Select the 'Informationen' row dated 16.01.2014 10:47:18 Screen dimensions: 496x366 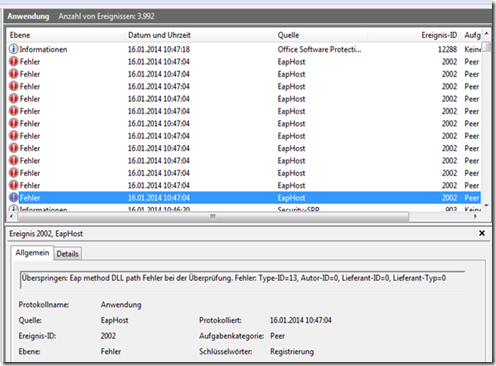click(x=244, y=49)
